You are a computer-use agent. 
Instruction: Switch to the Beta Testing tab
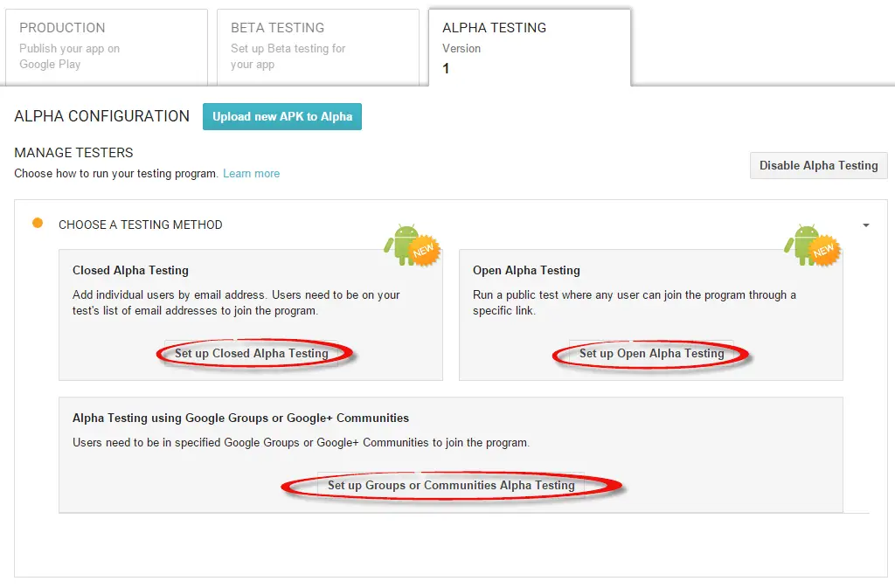[317, 47]
